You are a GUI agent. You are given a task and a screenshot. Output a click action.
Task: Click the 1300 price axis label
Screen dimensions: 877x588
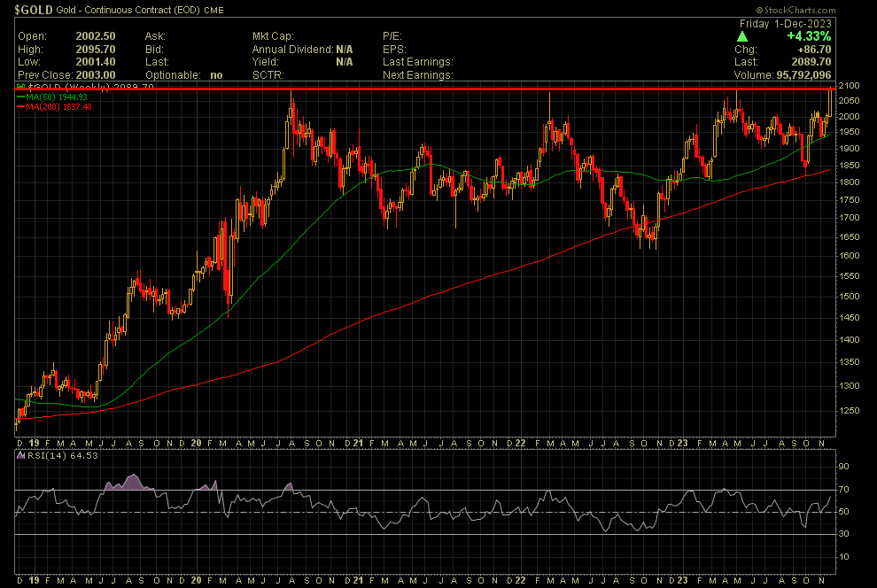849,386
